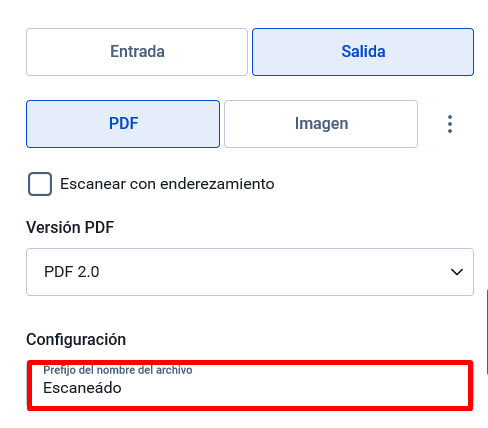Click the 'Escanear con enderezamiento' label text
This screenshot has height=428, width=488.
167,184
